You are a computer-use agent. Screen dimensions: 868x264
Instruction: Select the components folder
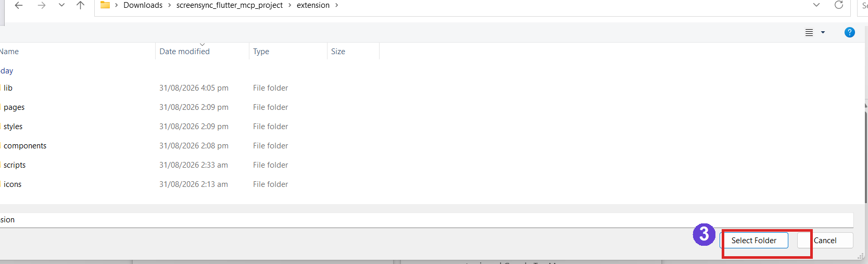click(25, 146)
